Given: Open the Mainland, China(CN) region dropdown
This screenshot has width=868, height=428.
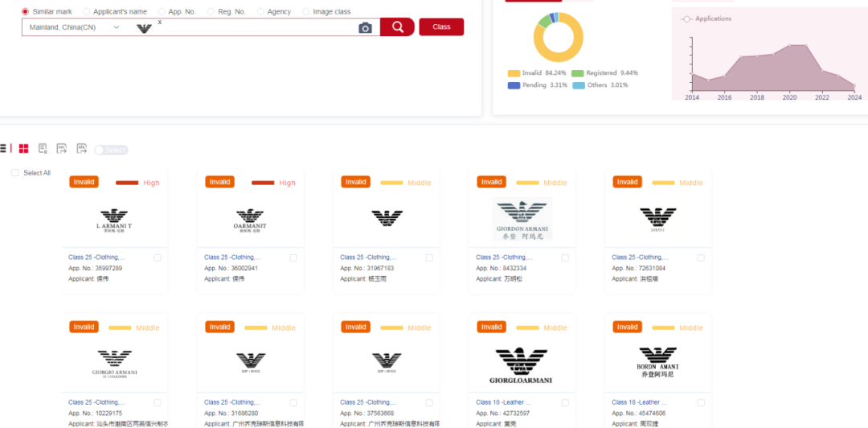Looking at the screenshot, I should pyautogui.click(x=74, y=27).
